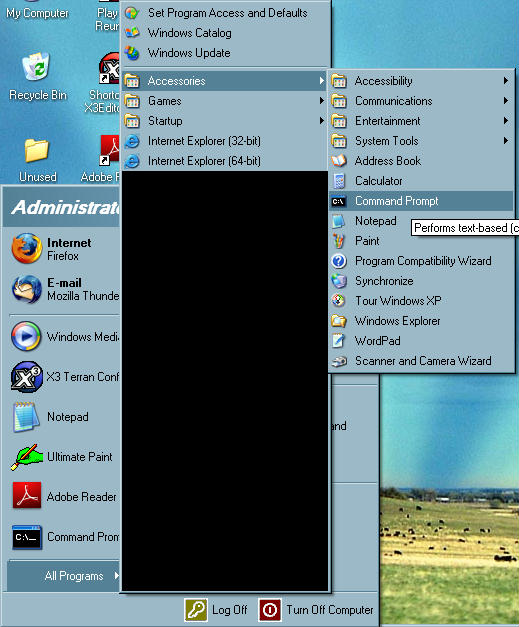Click the Windows Explorer text label
The image size is (519, 627).
click(397, 321)
